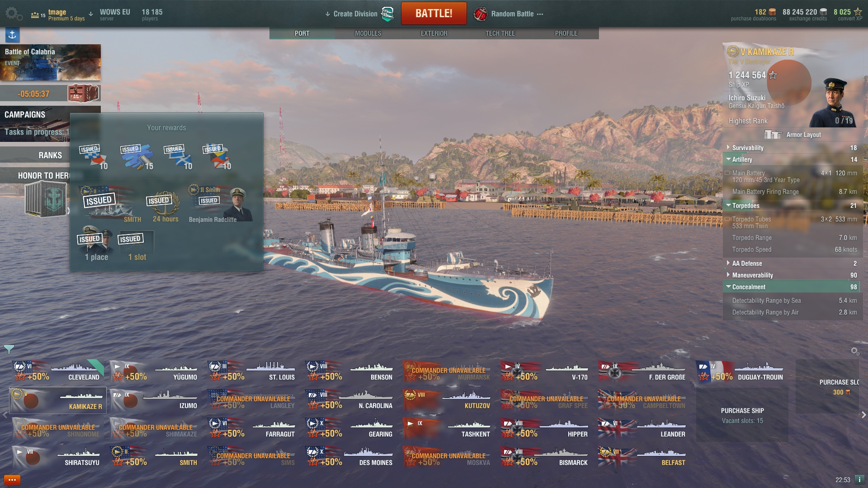Open the ship carousel filter funnel

tap(9, 349)
